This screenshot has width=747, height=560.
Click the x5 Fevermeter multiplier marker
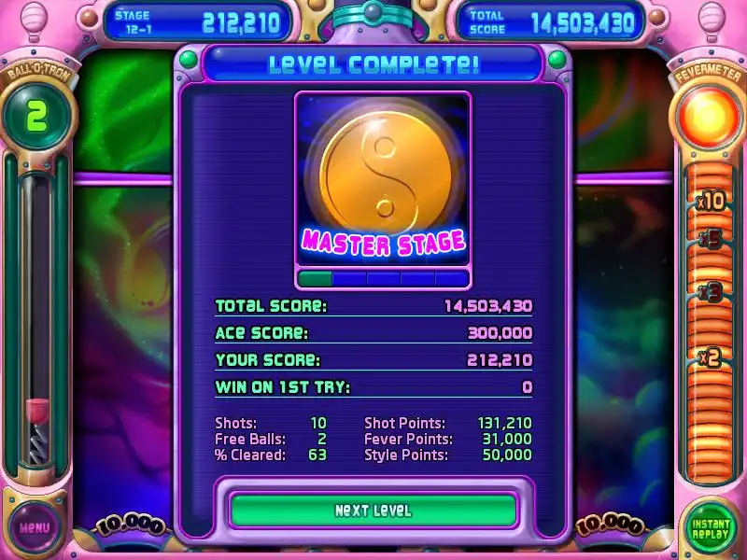pos(710,240)
